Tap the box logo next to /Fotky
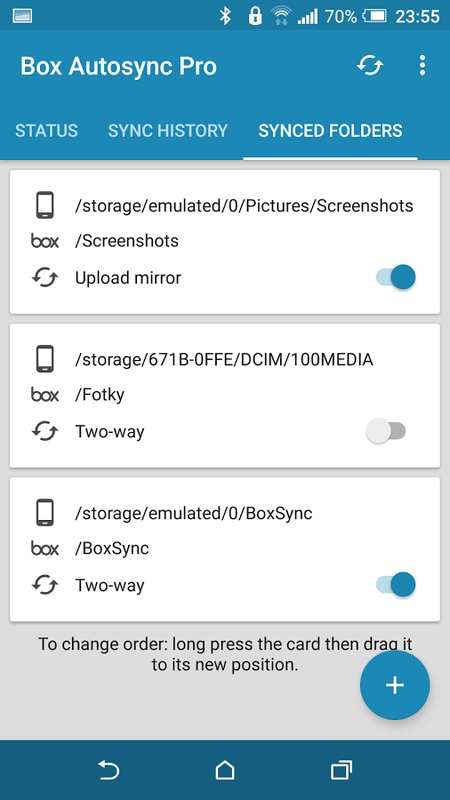Image resolution: width=450 pixels, height=800 pixels. pyautogui.click(x=45, y=394)
